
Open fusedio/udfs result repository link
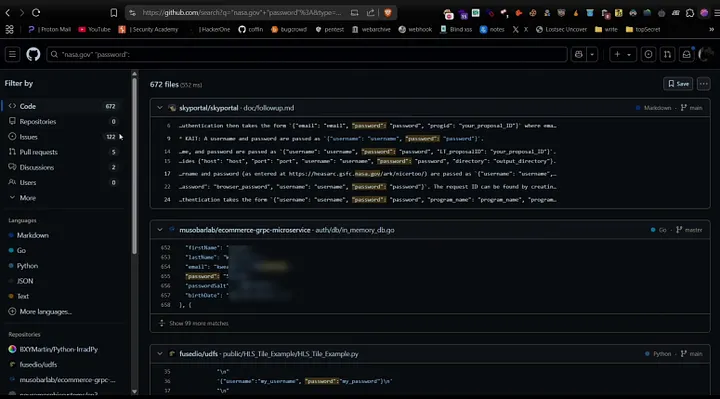pyautogui.click(x=198, y=354)
